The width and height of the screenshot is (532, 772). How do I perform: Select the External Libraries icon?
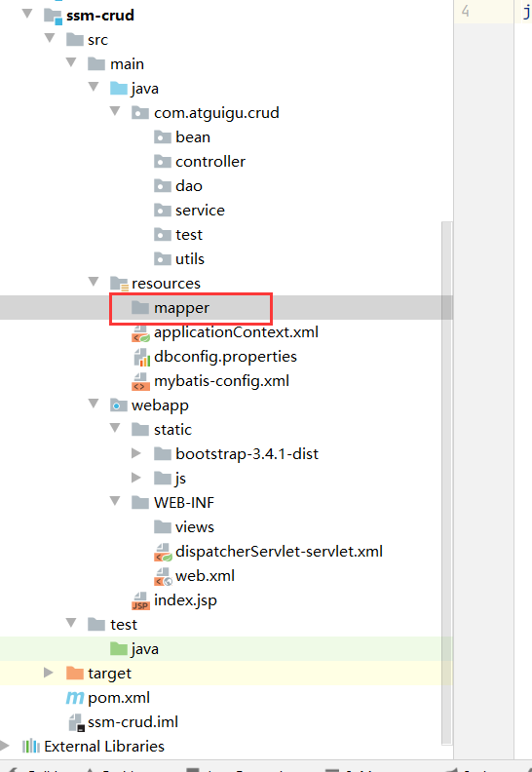[x=31, y=747]
